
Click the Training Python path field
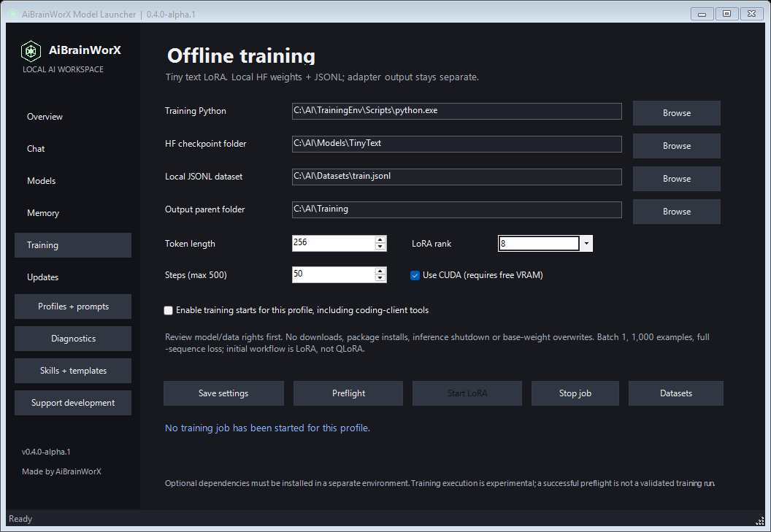[457, 111]
